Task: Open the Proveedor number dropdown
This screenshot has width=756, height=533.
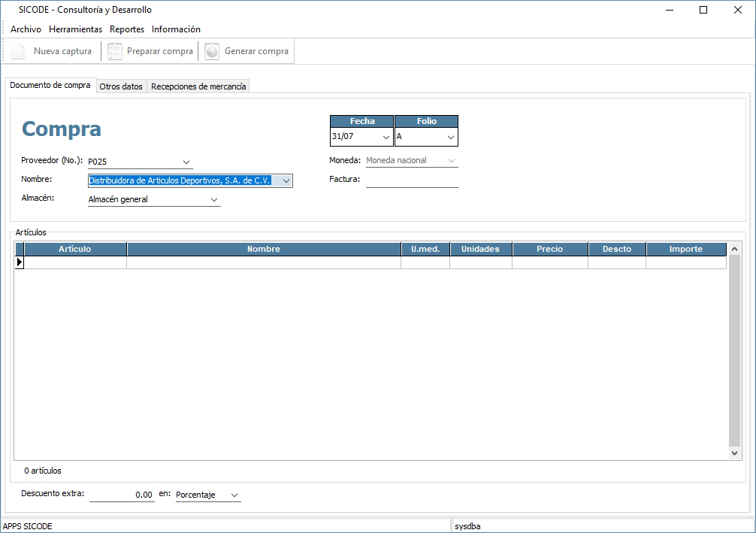Action: click(186, 162)
